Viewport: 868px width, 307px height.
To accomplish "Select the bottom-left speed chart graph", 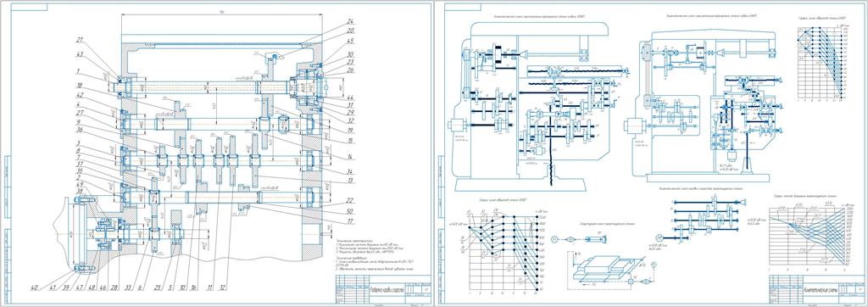I will pos(504,248).
